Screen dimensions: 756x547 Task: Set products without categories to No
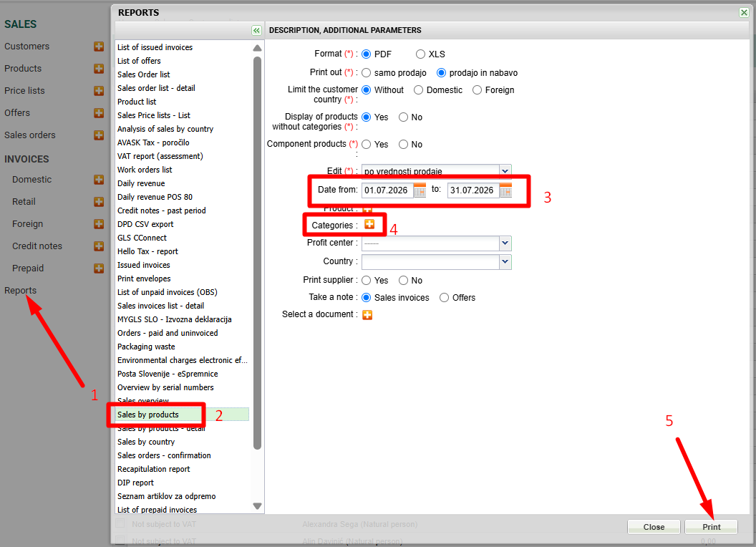pos(404,117)
